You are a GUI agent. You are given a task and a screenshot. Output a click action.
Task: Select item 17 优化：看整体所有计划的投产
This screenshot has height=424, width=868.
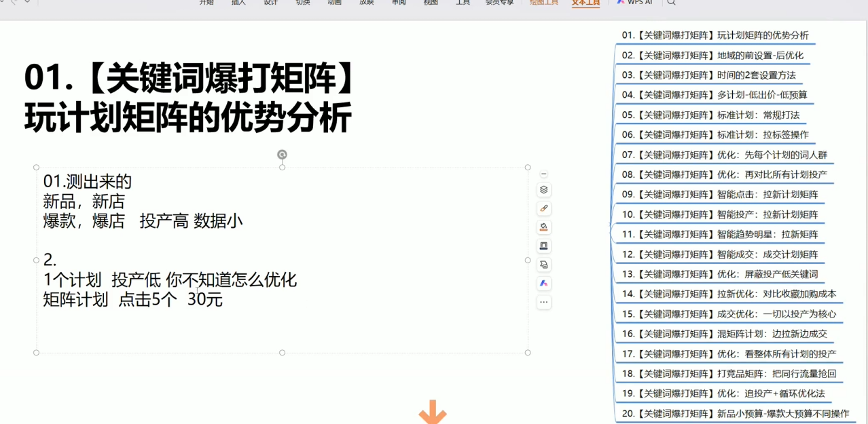click(729, 353)
